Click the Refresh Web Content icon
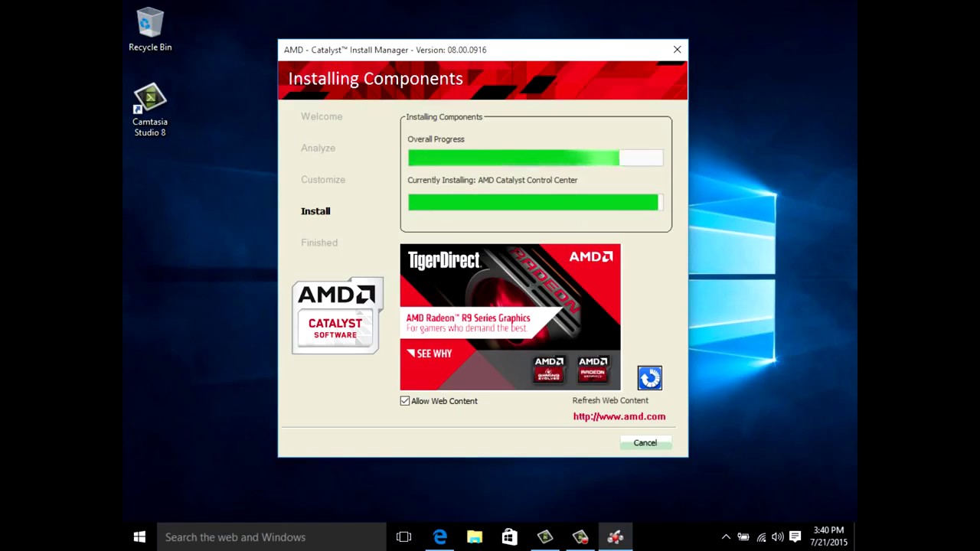Image resolution: width=980 pixels, height=551 pixels. pos(649,378)
